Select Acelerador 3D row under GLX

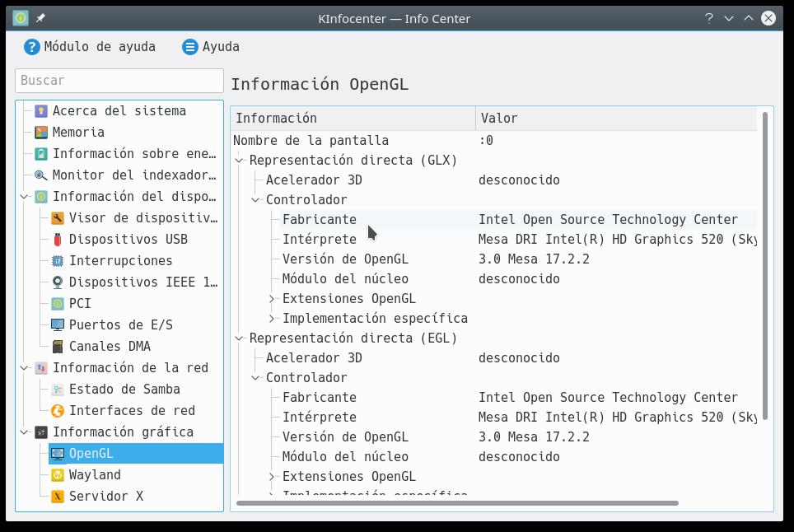click(511, 180)
